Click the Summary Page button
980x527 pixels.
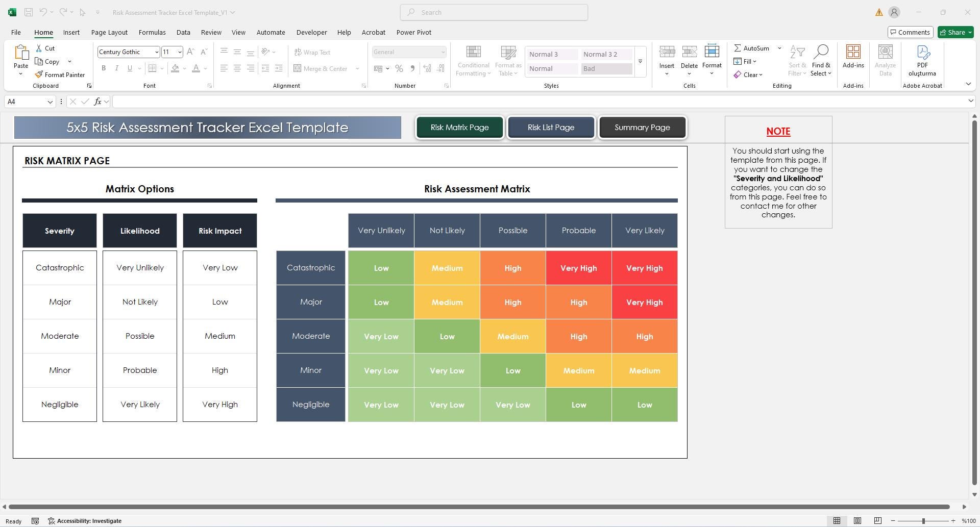(642, 127)
